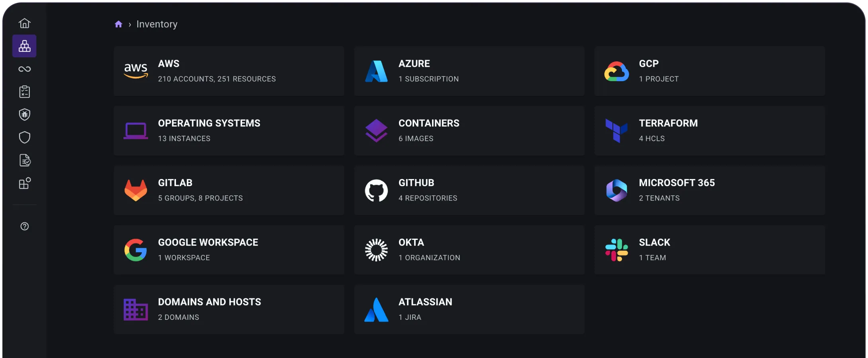The width and height of the screenshot is (868, 358).
Task: Select the compliance checklist icon in sidebar
Action: [25, 91]
